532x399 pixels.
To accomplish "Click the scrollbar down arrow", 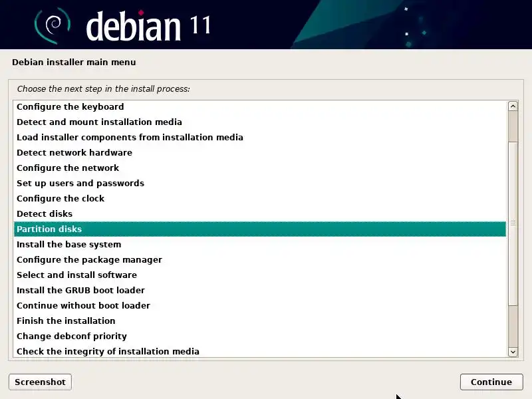I will (x=513, y=352).
